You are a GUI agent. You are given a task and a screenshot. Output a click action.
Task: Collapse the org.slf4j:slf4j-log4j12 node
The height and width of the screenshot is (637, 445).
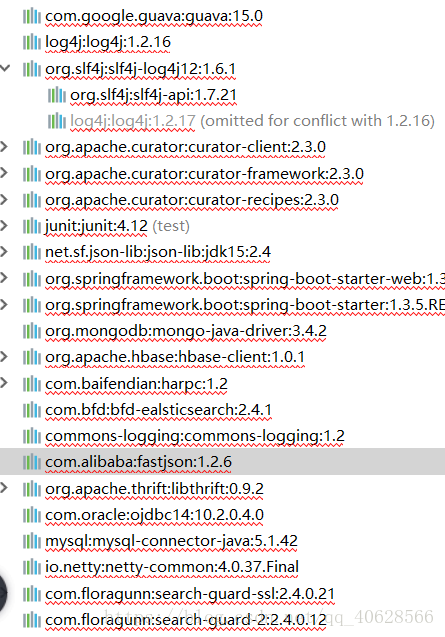coord(5,68)
